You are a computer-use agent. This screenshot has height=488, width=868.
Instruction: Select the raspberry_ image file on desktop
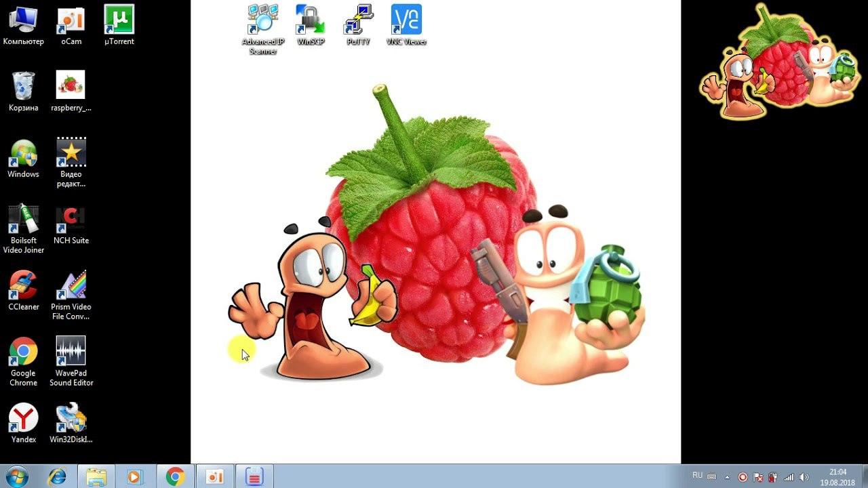click(71, 91)
